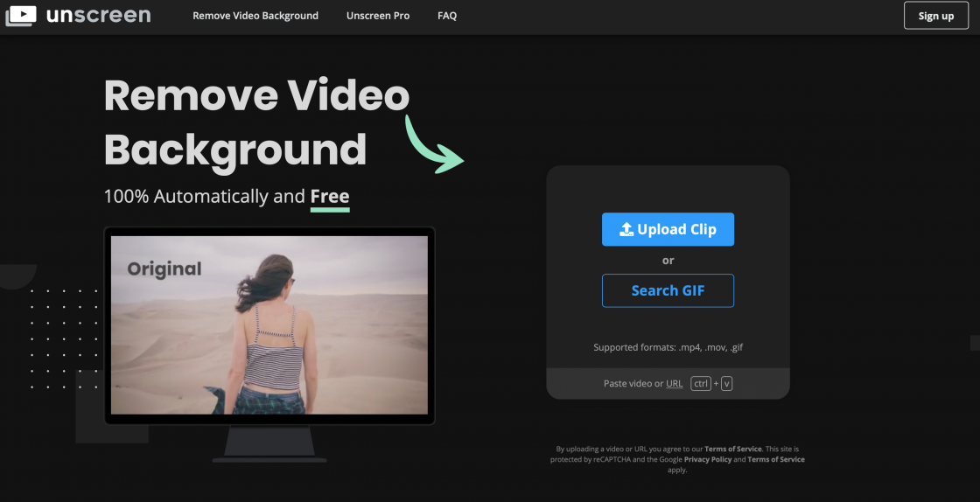Go to Unscreen Pro page
Image resolution: width=980 pixels, height=502 pixels.
[x=377, y=16]
